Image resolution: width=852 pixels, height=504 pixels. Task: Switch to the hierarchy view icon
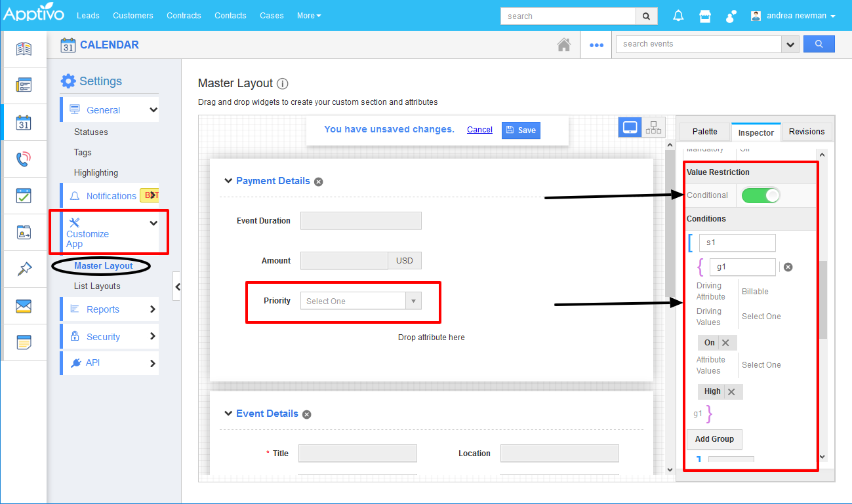click(x=653, y=127)
